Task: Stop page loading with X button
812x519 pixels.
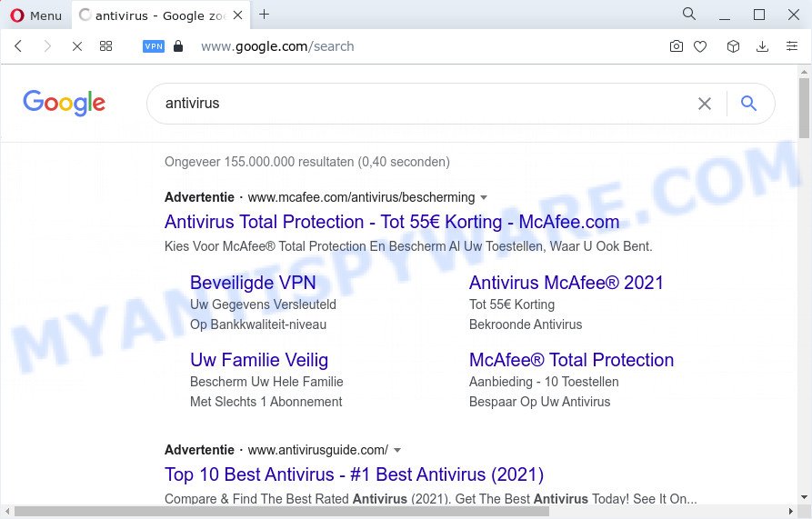Action: pos(77,46)
